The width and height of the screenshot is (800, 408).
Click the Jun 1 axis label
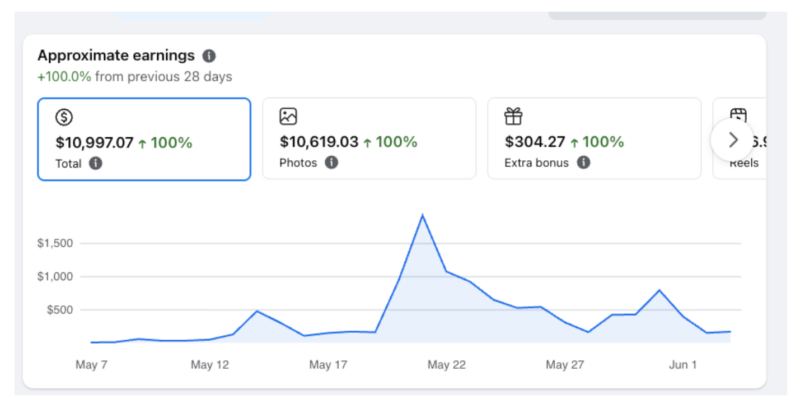pos(683,365)
